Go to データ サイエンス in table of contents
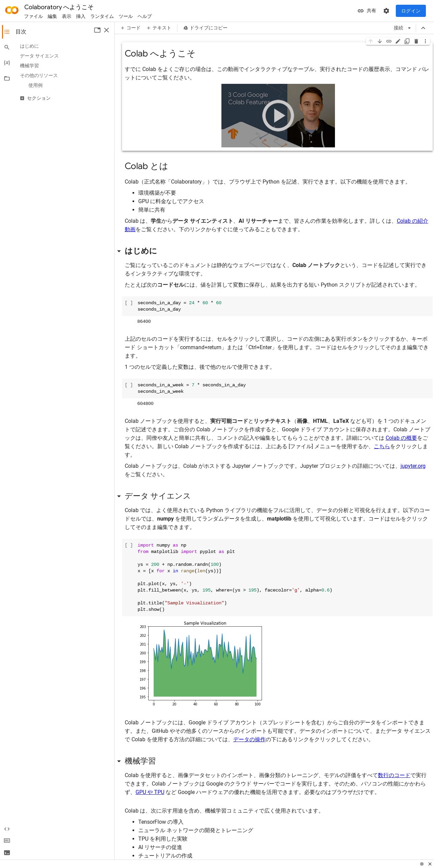This screenshot has height=868, width=434. [x=39, y=56]
